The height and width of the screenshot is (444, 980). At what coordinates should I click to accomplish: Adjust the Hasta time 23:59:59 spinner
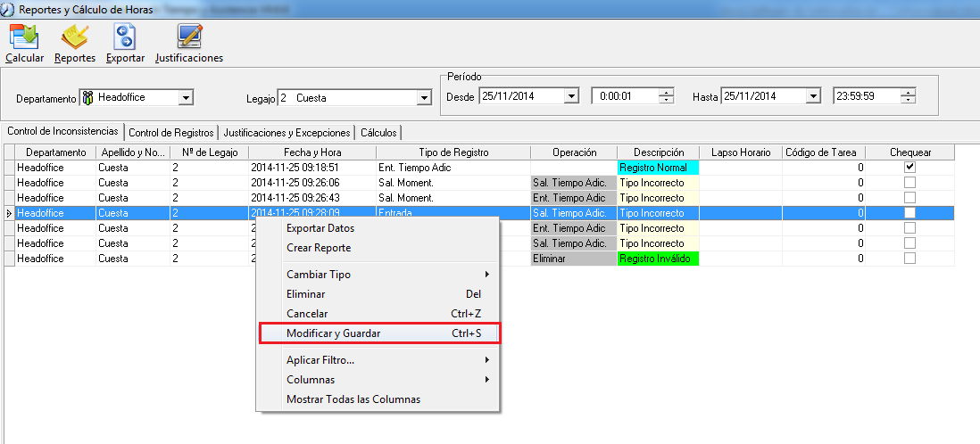pyautogui.click(x=908, y=96)
